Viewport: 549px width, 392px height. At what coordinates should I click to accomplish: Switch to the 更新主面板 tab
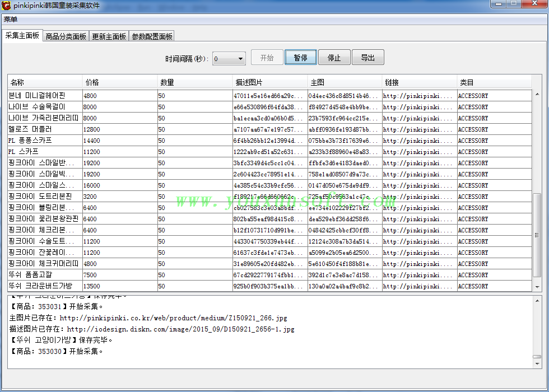pos(109,36)
